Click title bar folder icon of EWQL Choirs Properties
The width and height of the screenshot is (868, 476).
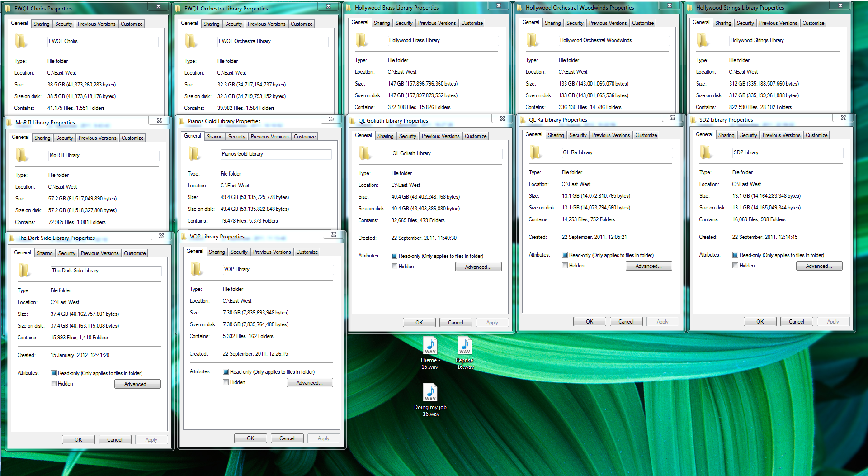[x=8, y=9]
